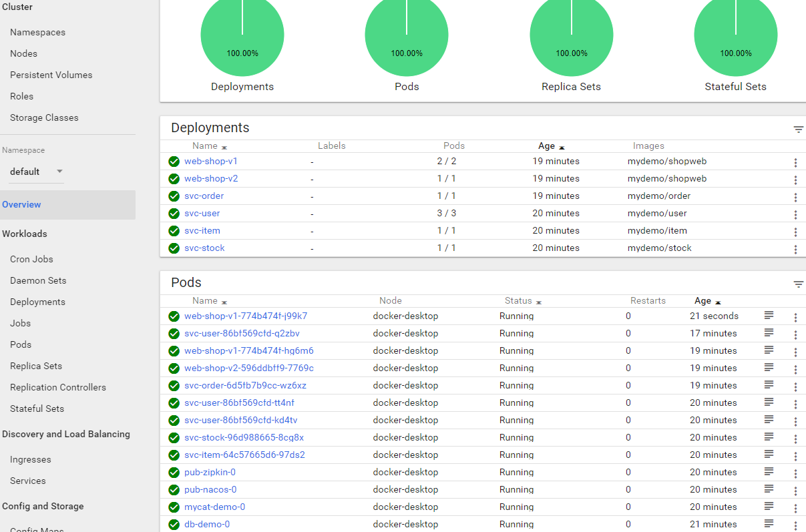Image resolution: width=806 pixels, height=532 pixels.
Task: Click the green status icon for svc-user deployment
Action: tap(174, 214)
